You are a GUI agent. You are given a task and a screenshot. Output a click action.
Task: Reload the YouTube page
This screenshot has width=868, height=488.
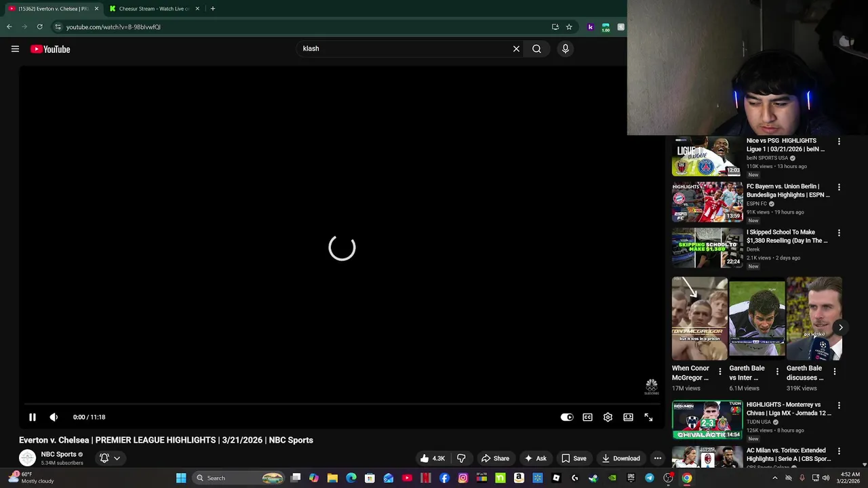(39, 27)
